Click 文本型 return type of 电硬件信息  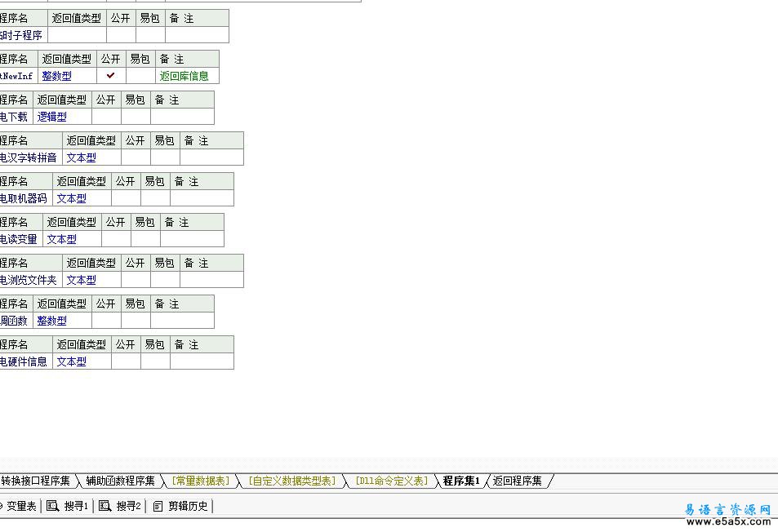(72, 361)
